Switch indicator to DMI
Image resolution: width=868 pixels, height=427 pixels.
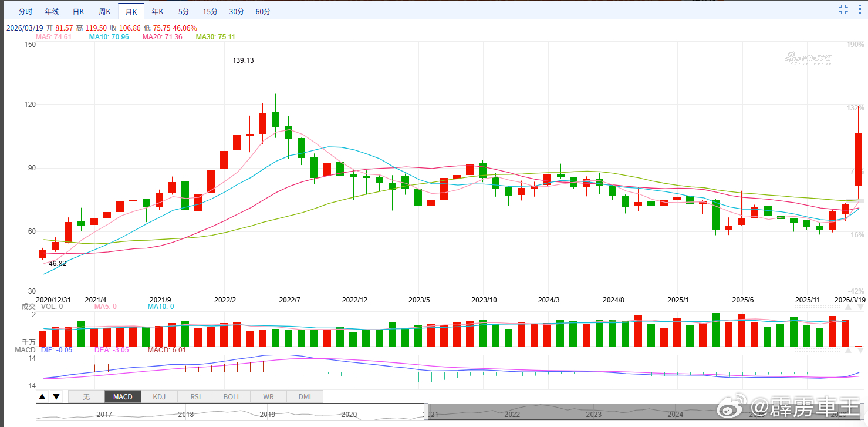point(305,396)
